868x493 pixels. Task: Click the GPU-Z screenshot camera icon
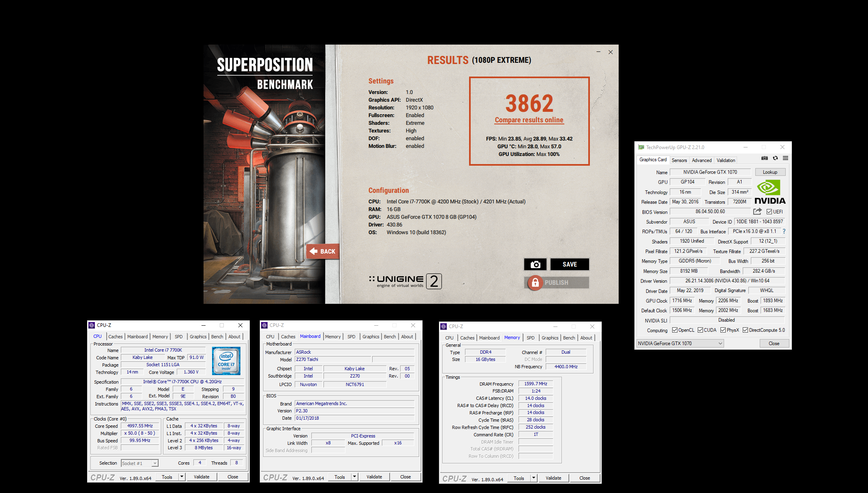pyautogui.click(x=764, y=158)
